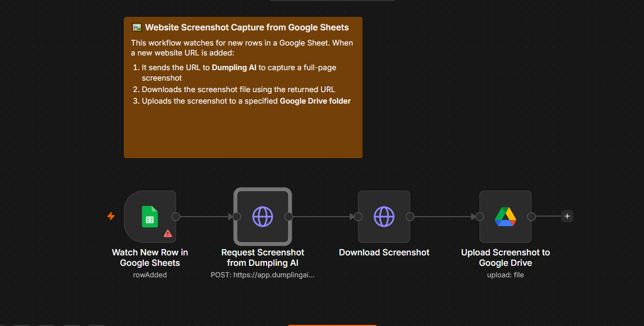644x326 pixels.
Task: Click output port of Request Screenshot node
Action: tap(289, 217)
